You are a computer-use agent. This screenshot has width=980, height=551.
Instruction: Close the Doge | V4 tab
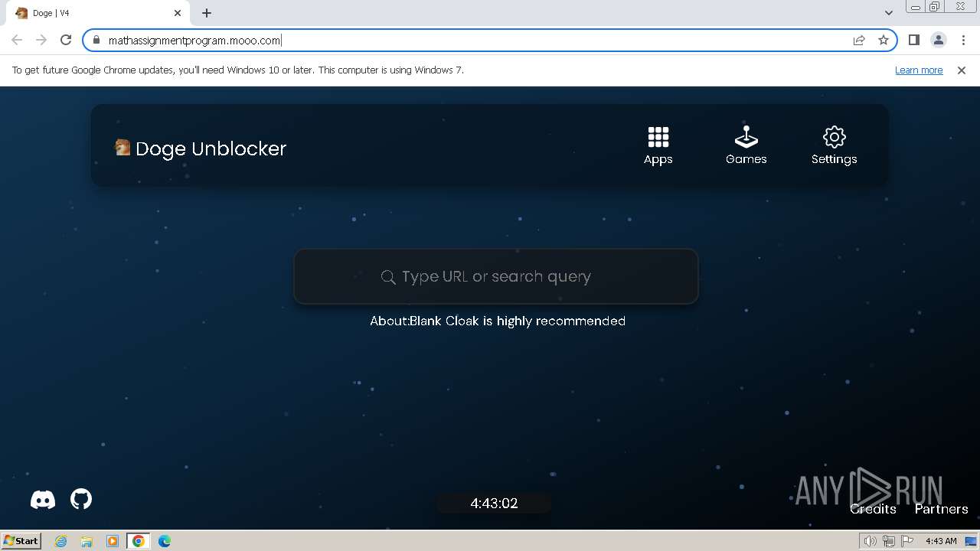coord(178,13)
